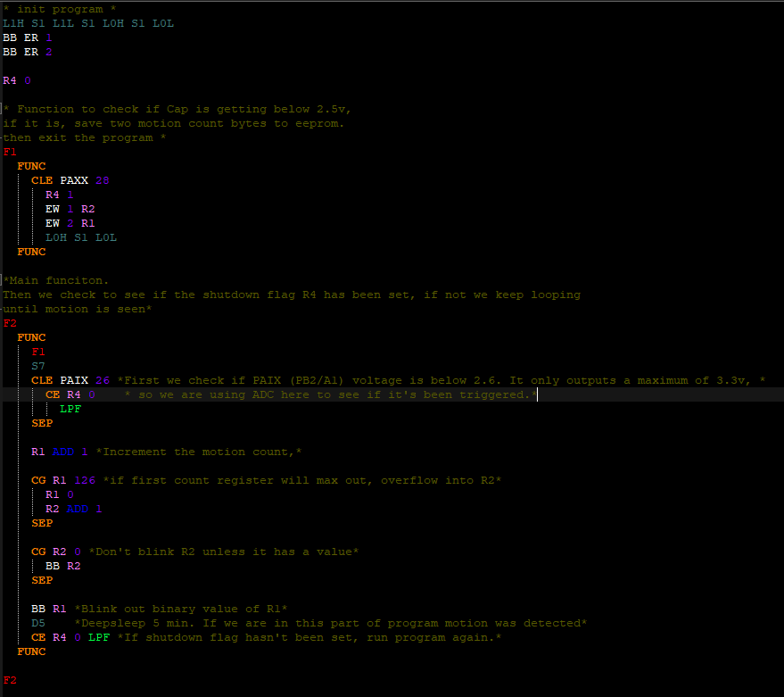784x697 pixels.
Task: Select the 'CLE PAXX 28' condition line
Action: tap(70, 180)
